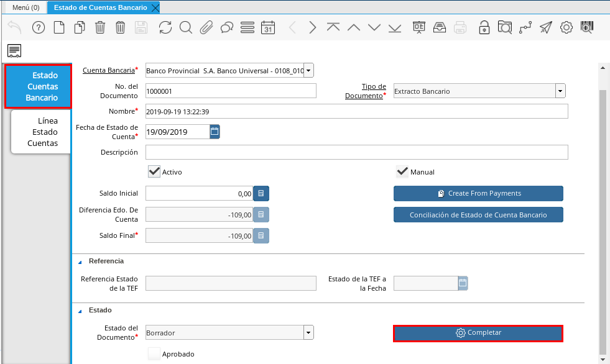The width and height of the screenshot is (610, 364).
Task: Select the Menú (0) tab
Action: [25, 7]
